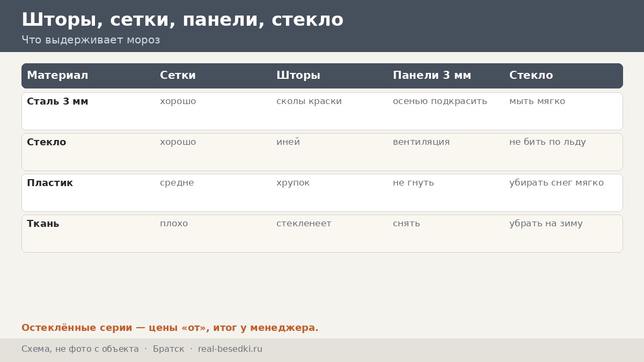Viewport: 644px width, 362px height.
Task: Open the real-besedki.ru link in the footer
Action: point(230,349)
